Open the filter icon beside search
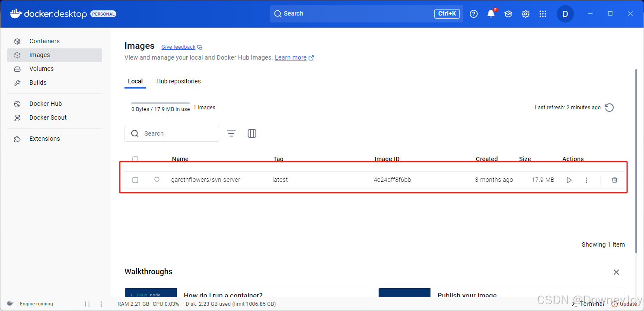 [x=231, y=133]
